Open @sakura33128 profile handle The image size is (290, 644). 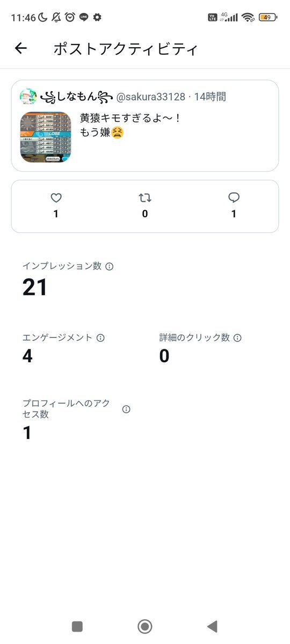pyautogui.click(x=150, y=97)
